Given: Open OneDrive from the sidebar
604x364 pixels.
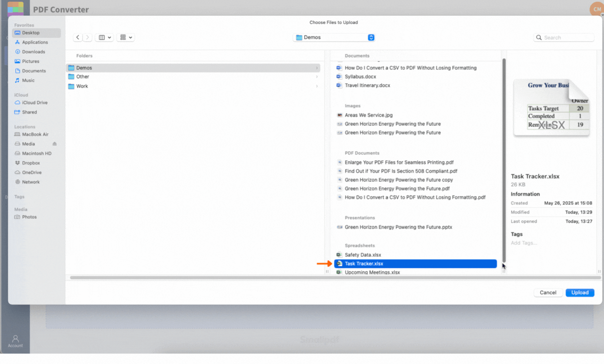Looking at the screenshot, I should (x=31, y=172).
